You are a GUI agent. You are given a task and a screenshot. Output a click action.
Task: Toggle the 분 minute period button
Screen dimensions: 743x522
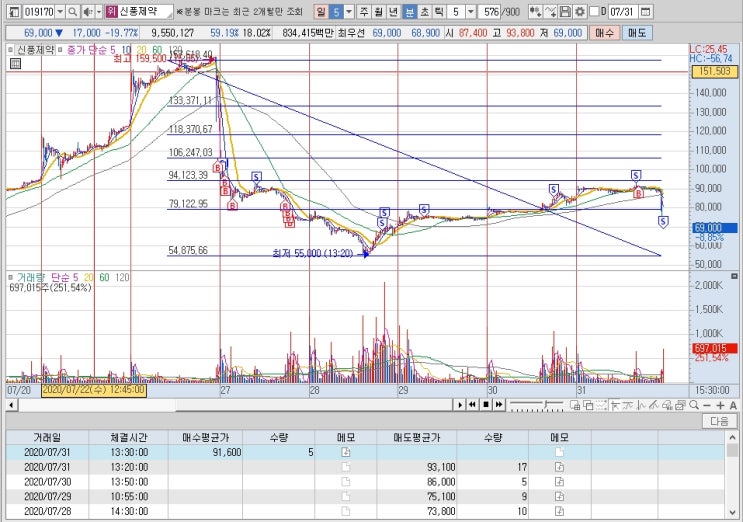pos(409,12)
